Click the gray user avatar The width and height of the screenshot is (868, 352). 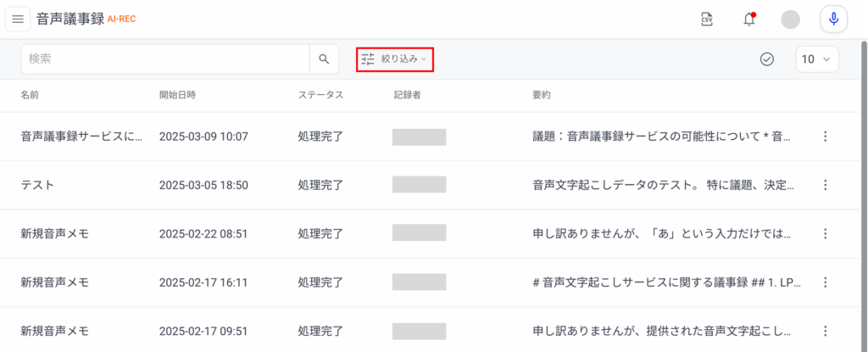pos(790,20)
